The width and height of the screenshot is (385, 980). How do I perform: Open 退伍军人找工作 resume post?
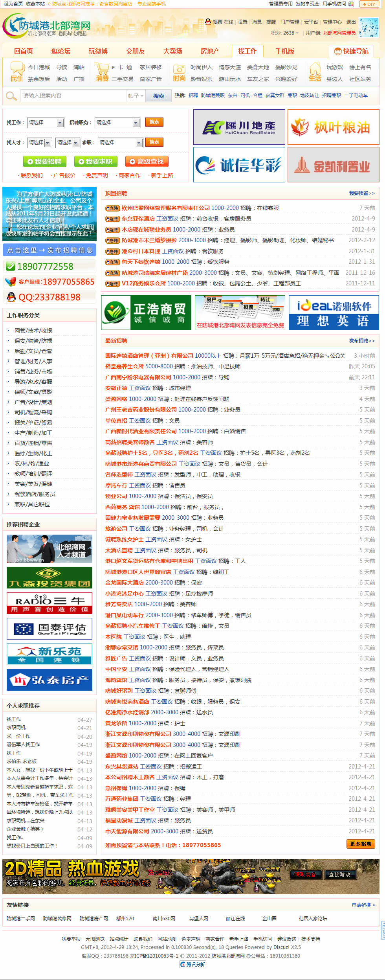[x=23, y=745]
